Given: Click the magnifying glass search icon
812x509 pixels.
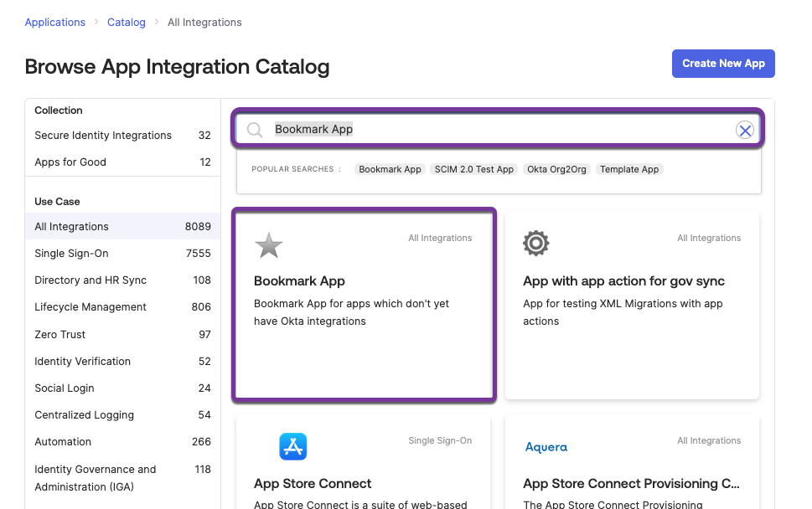Looking at the screenshot, I should tap(255, 130).
